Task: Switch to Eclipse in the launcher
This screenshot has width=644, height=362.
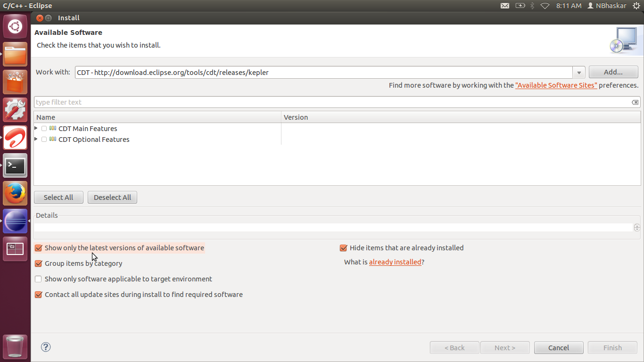Action: click(15, 221)
